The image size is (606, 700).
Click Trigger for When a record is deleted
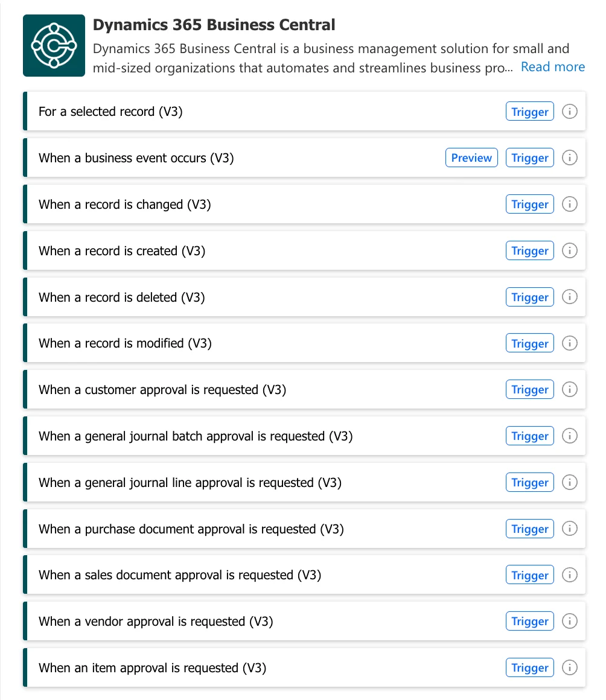coord(529,297)
